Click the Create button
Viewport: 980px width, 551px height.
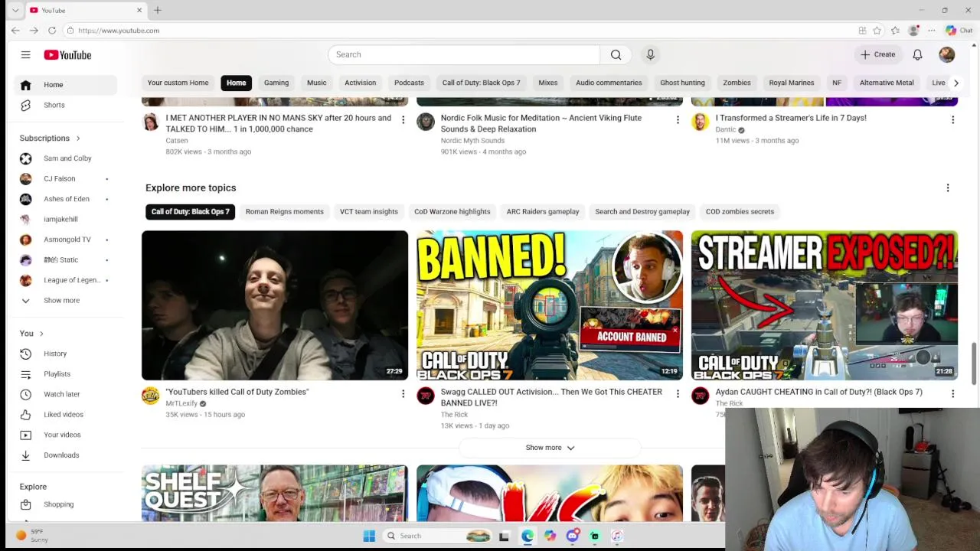(877, 54)
